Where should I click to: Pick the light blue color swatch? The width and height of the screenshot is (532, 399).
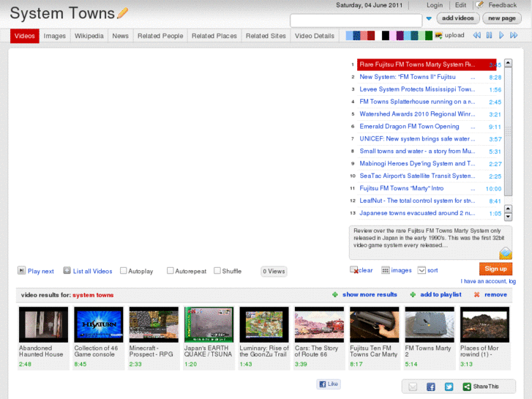point(349,35)
